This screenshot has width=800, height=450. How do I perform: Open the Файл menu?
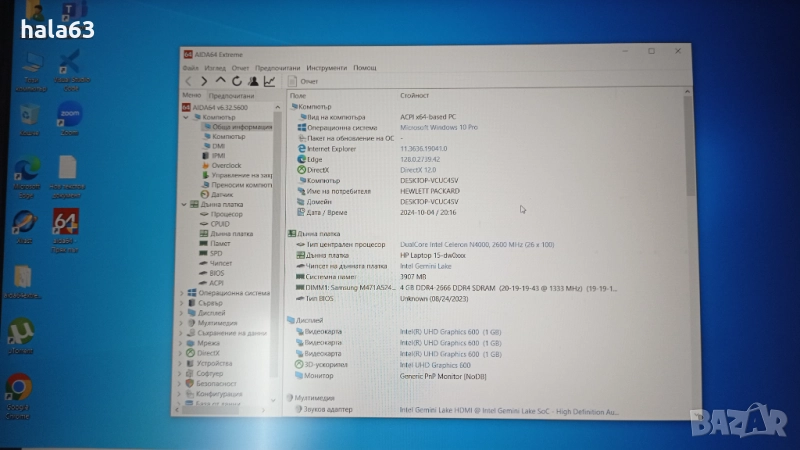point(190,67)
